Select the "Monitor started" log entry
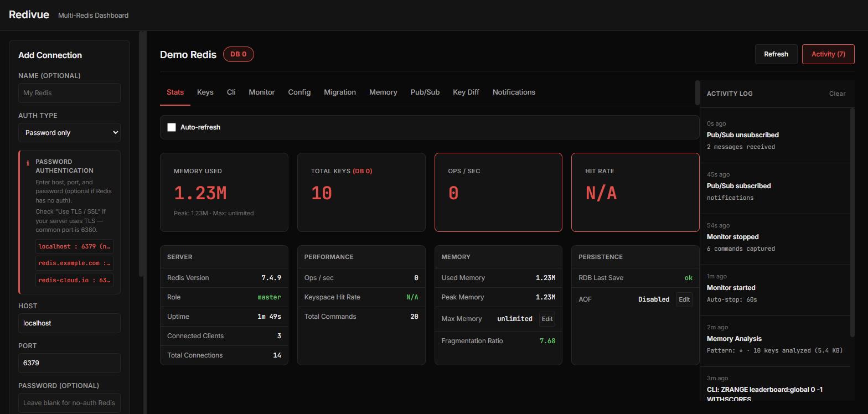The height and width of the screenshot is (414, 868). [x=775, y=290]
